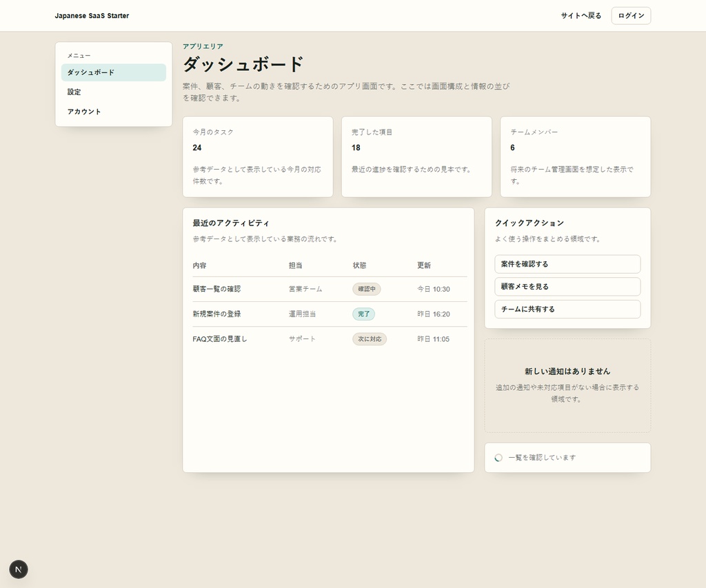706x588 pixels.
Task: Select the 今月のタスク card
Action: [x=258, y=156]
